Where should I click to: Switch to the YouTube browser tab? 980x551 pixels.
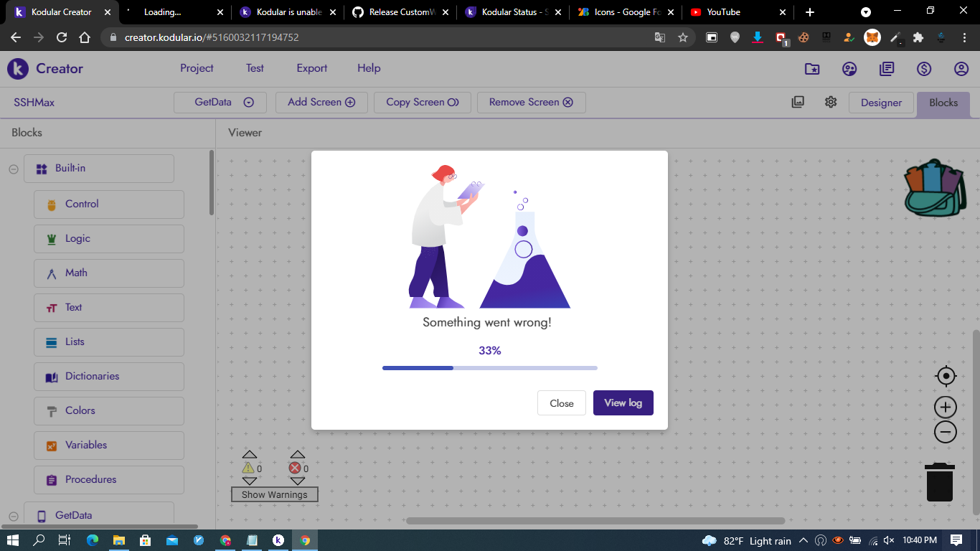pyautogui.click(x=738, y=12)
